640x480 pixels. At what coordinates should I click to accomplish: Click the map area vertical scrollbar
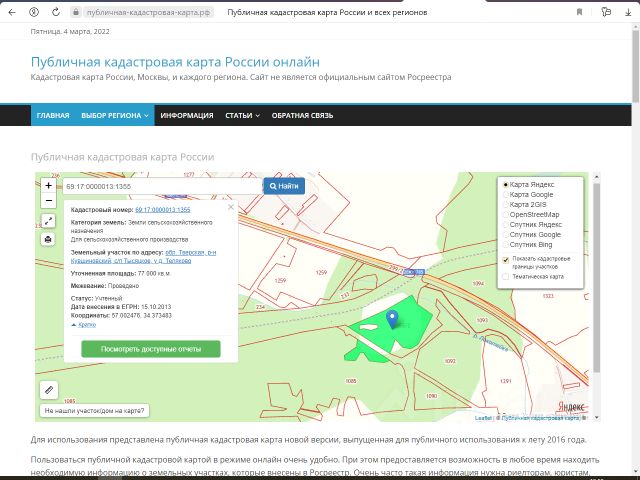point(596,278)
